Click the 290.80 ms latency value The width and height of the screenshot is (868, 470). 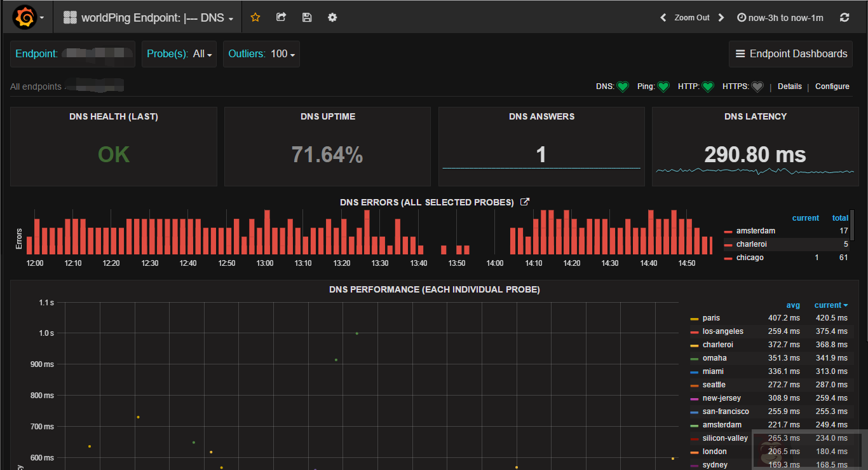[x=755, y=155]
